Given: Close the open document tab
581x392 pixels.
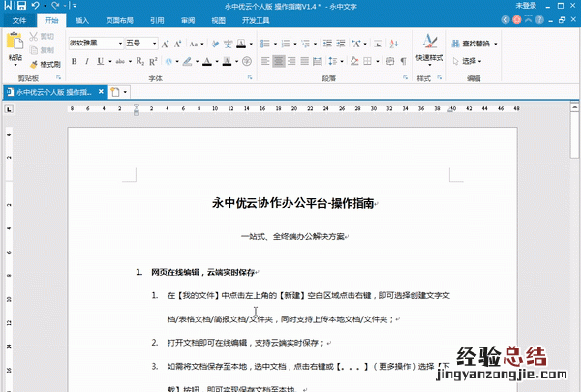Looking at the screenshot, I should 100,92.
